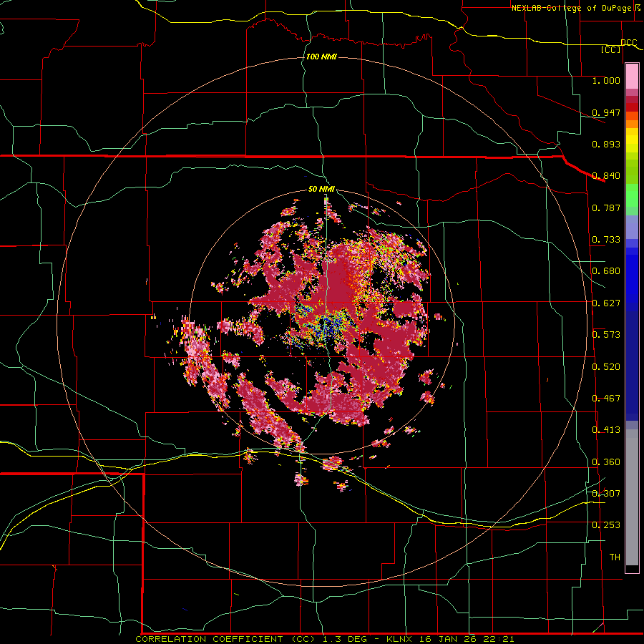The width and height of the screenshot is (644, 644).
Task: Select the 0.787 scale value
Action: pos(606,208)
